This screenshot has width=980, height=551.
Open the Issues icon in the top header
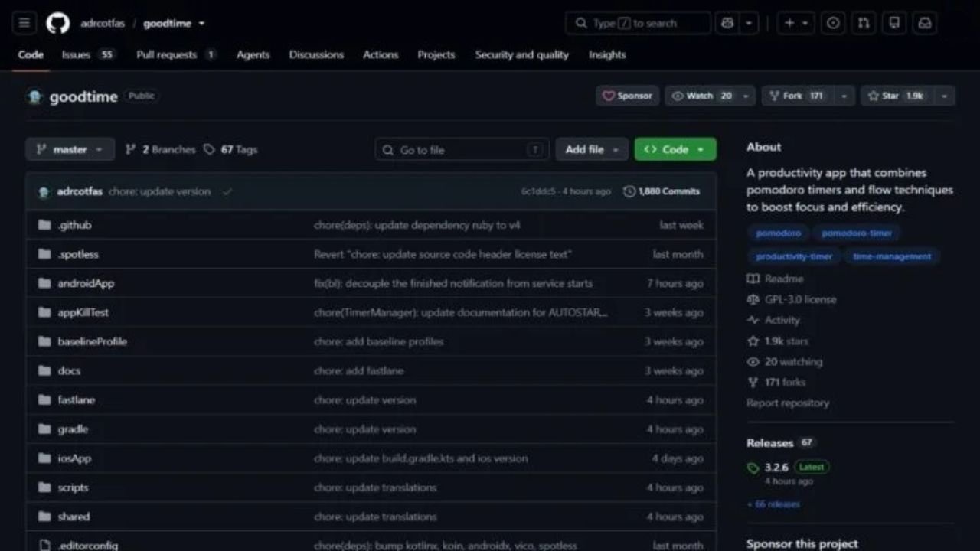(x=833, y=23)
